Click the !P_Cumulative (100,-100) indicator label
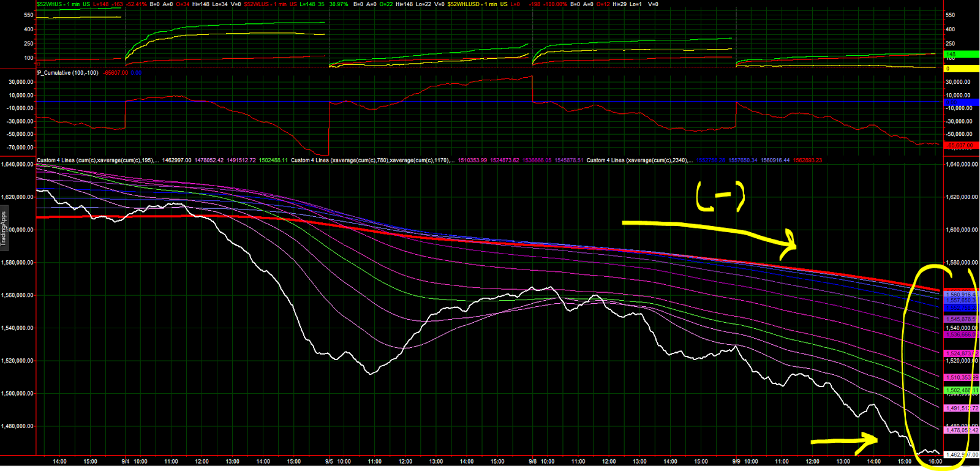Viewport: 980px width, 471px height. (x=67, y=73)
